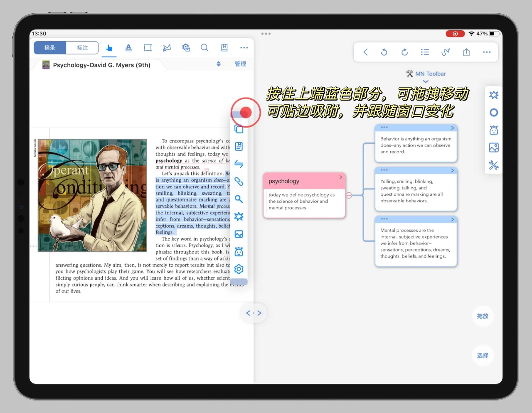Open settings gear in floating toolbar
The height and width of the screenshot is (413, 532).
tap(239, 269)
